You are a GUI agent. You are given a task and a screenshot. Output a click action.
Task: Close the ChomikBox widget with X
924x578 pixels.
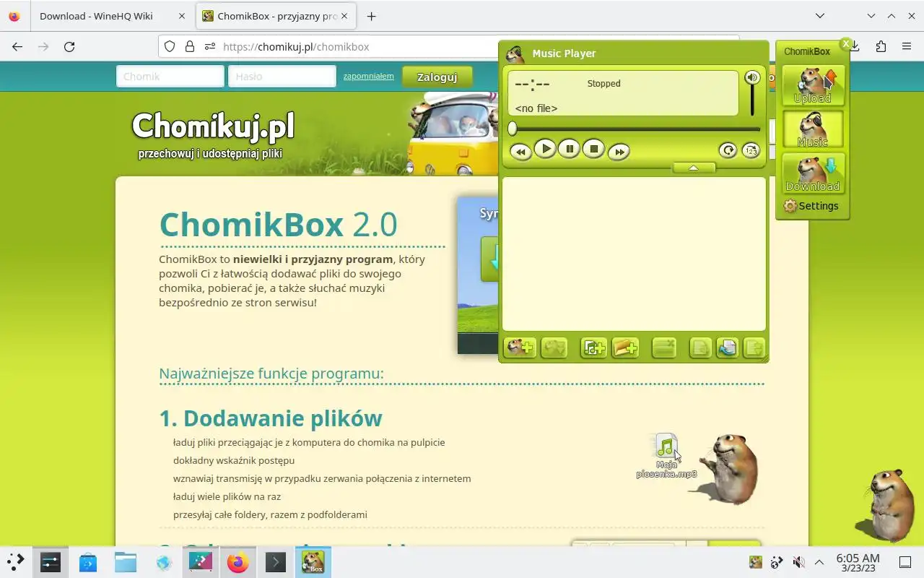coord(846,43)
